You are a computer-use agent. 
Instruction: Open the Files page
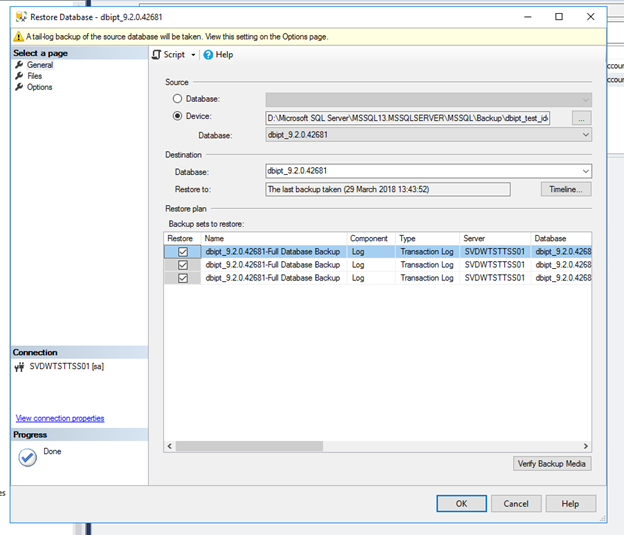pos(35,76)
